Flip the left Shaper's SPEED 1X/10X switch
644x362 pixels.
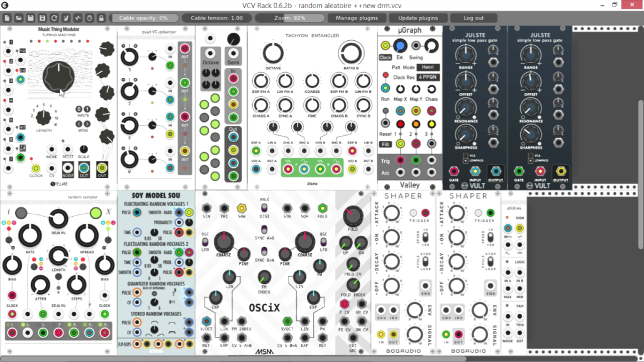tap(425, 237)
